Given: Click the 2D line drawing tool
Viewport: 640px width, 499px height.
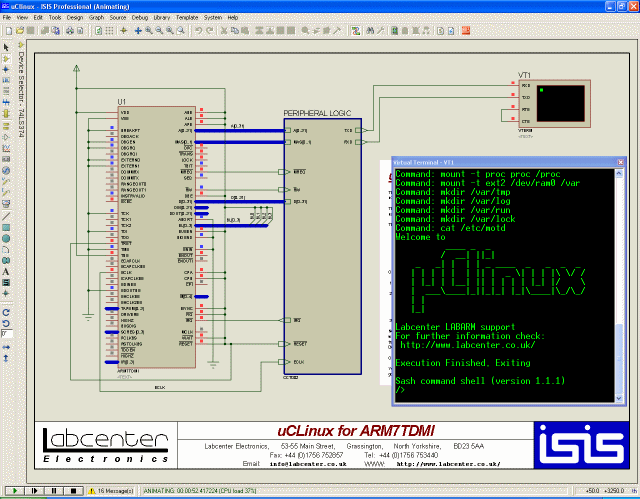Looking at the screenshot, I should tap(6, 215).
